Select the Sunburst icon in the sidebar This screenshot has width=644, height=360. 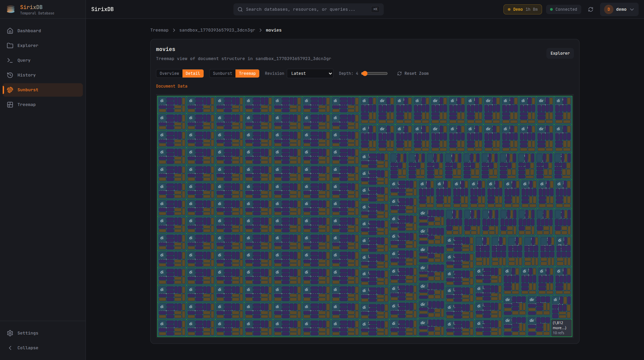click(10, 90)
